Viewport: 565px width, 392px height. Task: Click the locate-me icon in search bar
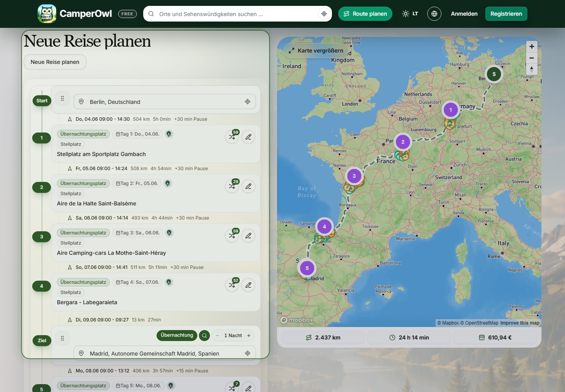tap(324, 14)
